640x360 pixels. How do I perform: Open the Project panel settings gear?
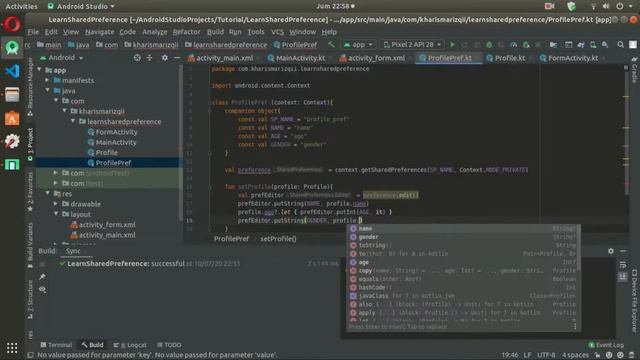tap(164, 58)
